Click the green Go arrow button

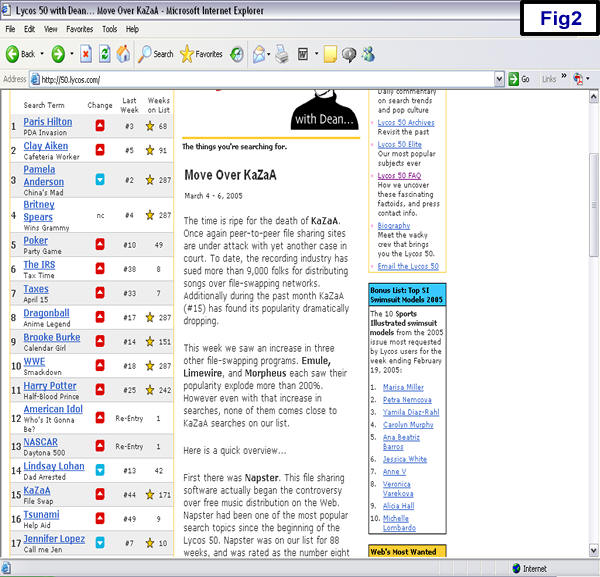pyautogui.click(x=514, y=79)
